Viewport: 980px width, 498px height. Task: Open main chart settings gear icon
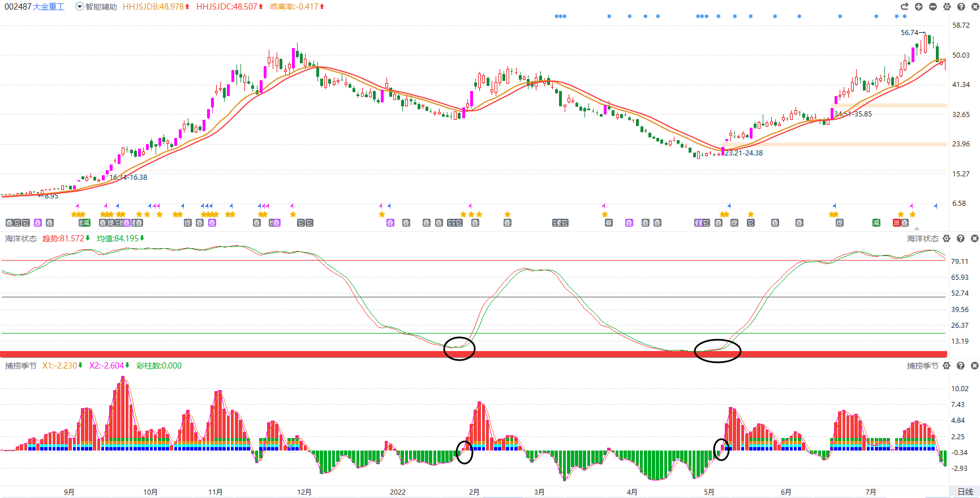947,7
